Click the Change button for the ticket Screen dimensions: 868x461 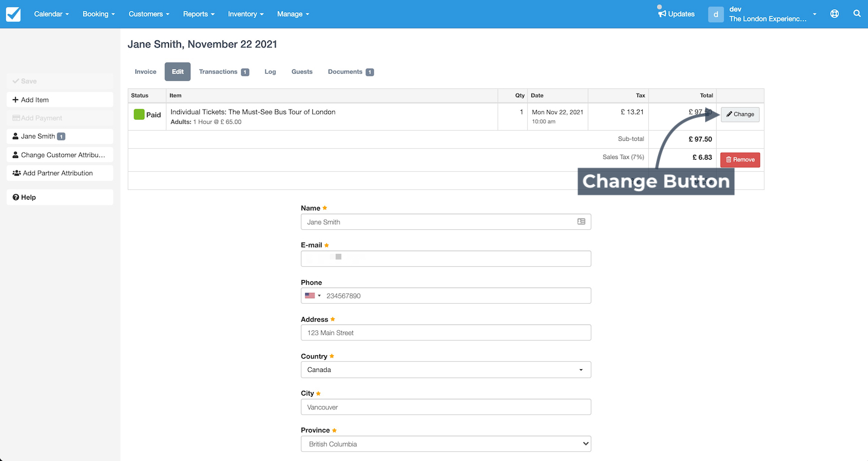[740, 114]
